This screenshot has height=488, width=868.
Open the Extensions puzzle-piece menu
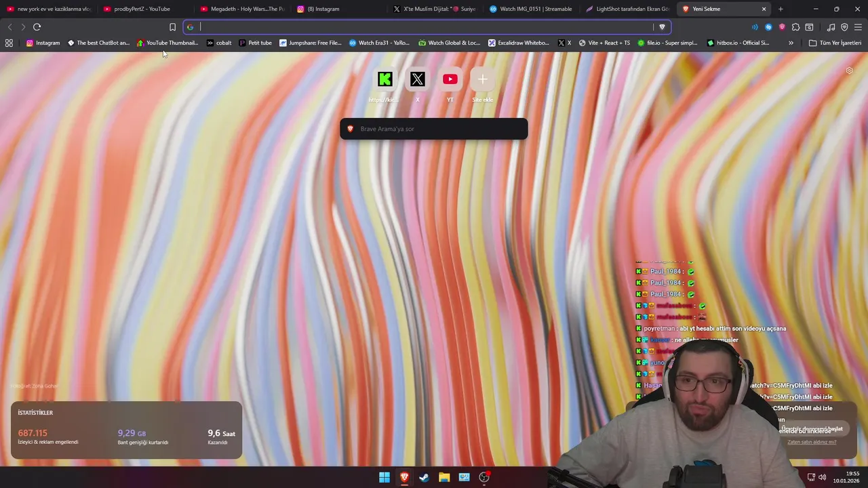795,27
